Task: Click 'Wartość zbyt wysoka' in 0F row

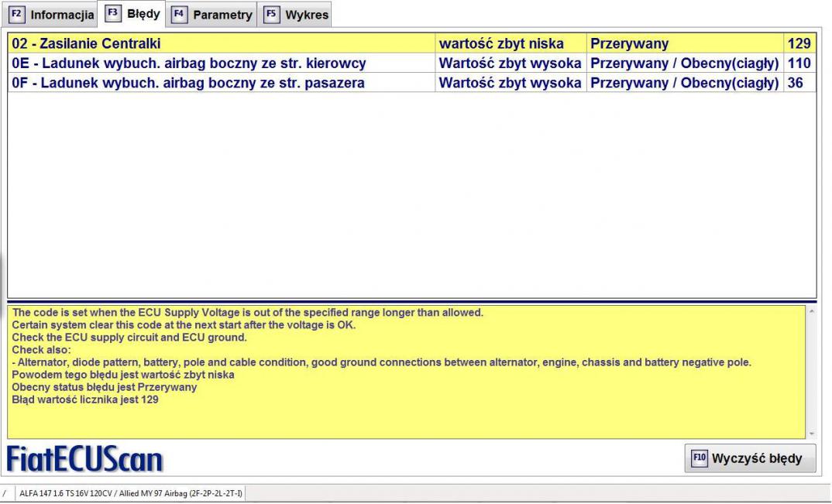Action: click(511, 83)
